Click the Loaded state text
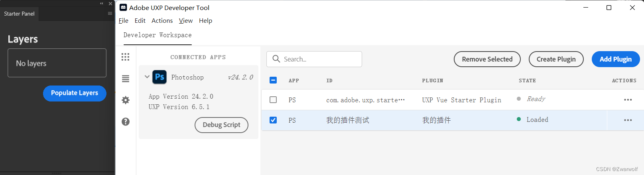Viewport: 644px width, 175px height. click(x=537, y=119)
